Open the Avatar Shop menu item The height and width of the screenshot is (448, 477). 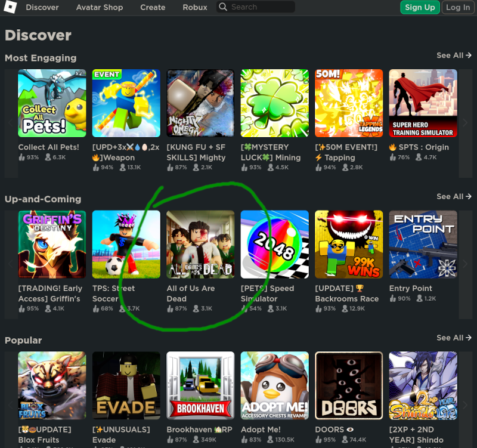[x=100, y=7]
